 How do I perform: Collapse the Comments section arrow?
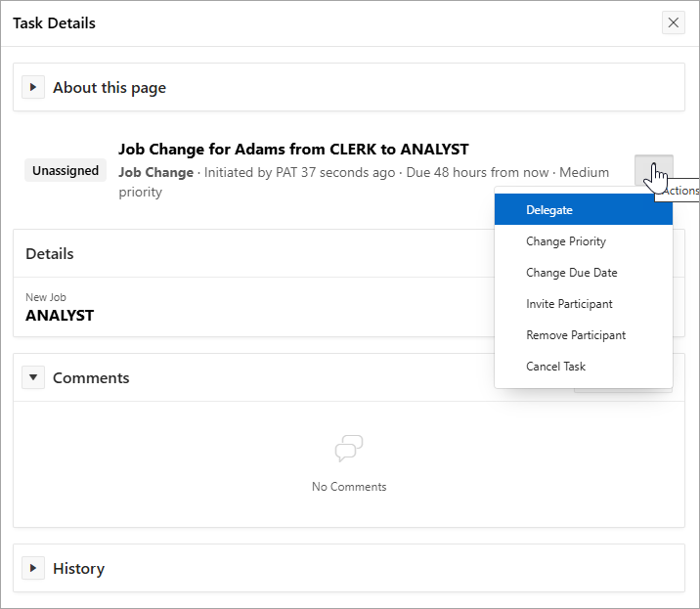coord(33,377)
